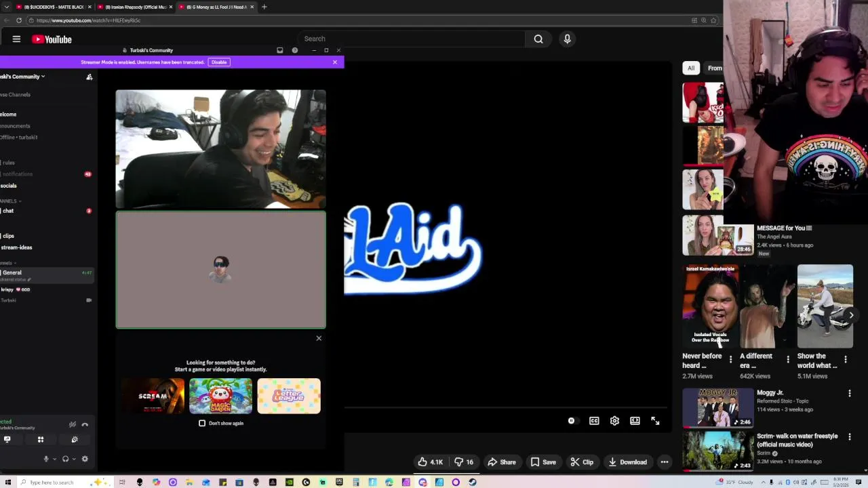
Task: Dismiss the Streamer Mode banner
Action: coord(335,62)
